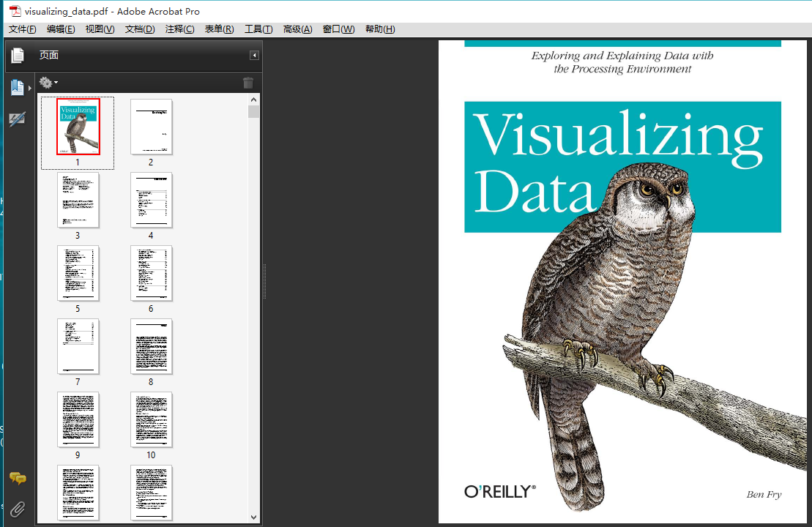Expand arrow beside Bookmarks icon

[x=30, y=88]
